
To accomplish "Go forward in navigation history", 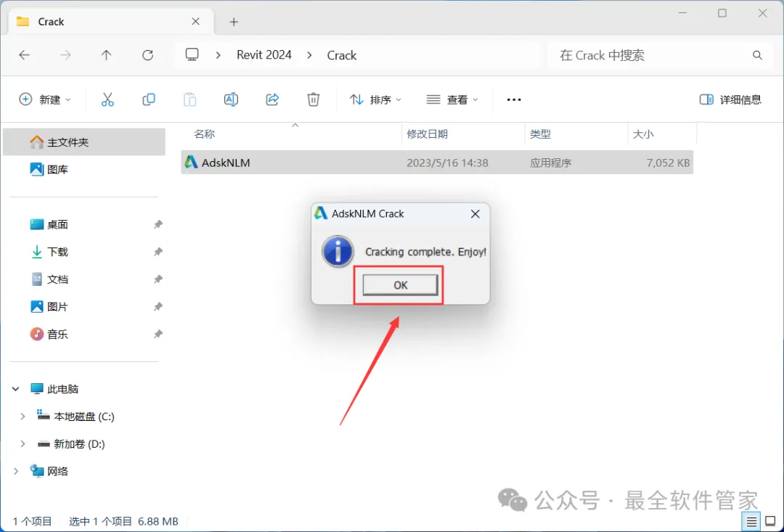I will pyautogui.click(x=65, y=55).
